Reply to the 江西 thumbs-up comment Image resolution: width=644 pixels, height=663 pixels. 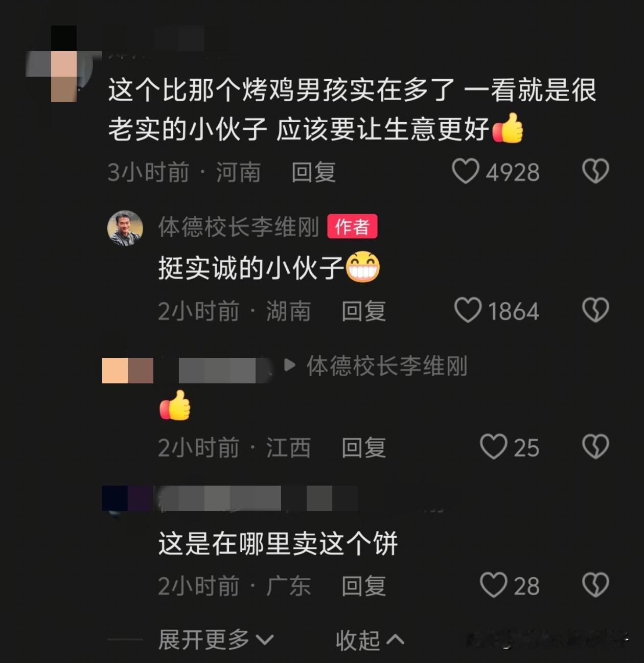coord(363,448)
